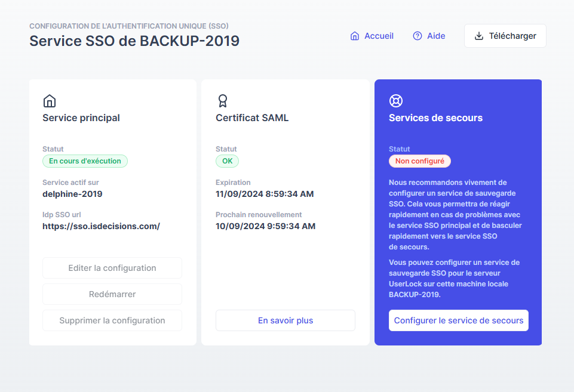
Task: Click the OK status badge
Action: 227,161
